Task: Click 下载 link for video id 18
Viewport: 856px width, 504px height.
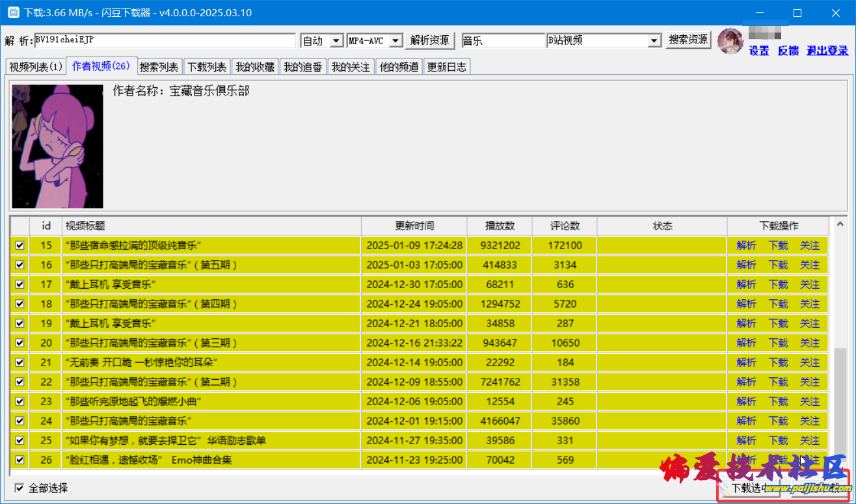Action: [778, 304]
